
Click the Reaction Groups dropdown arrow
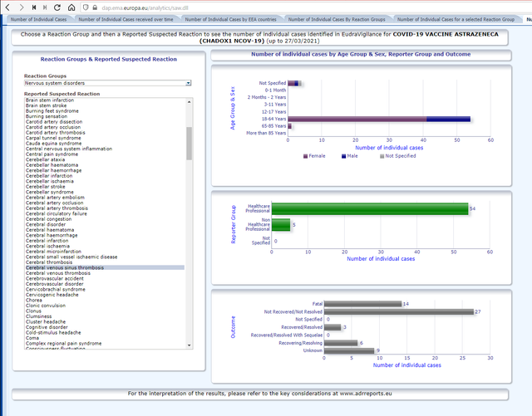189,83
